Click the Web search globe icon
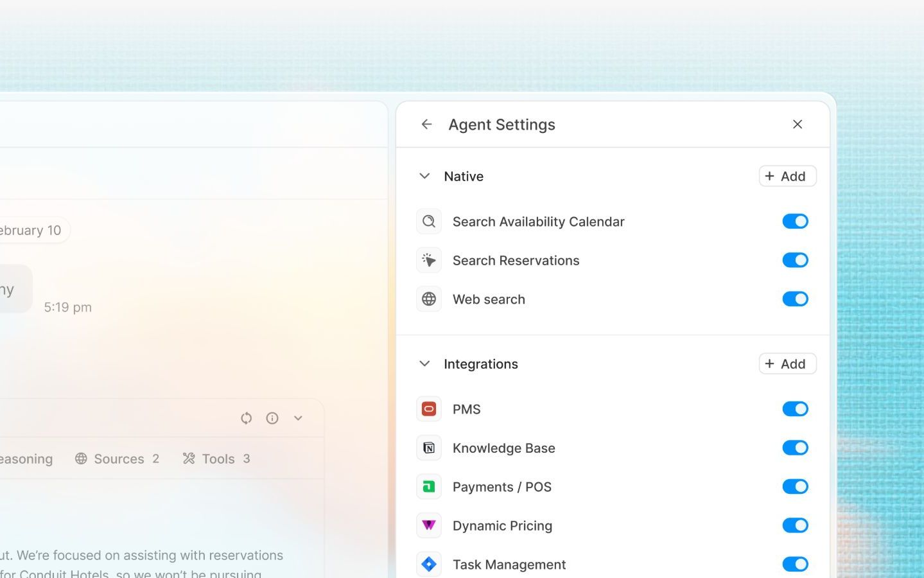Viewport: 924px width, 578px height. click(x=429, y=299)
